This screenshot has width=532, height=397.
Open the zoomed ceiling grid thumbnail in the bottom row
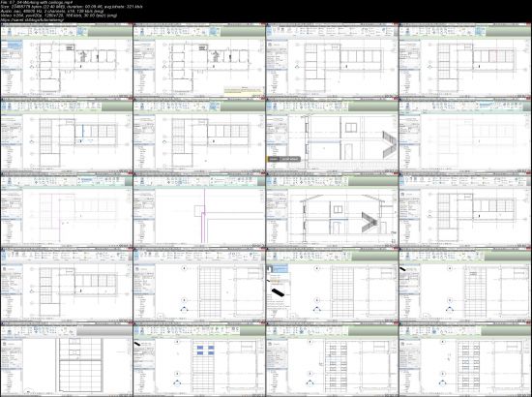[x=67, y=360]
